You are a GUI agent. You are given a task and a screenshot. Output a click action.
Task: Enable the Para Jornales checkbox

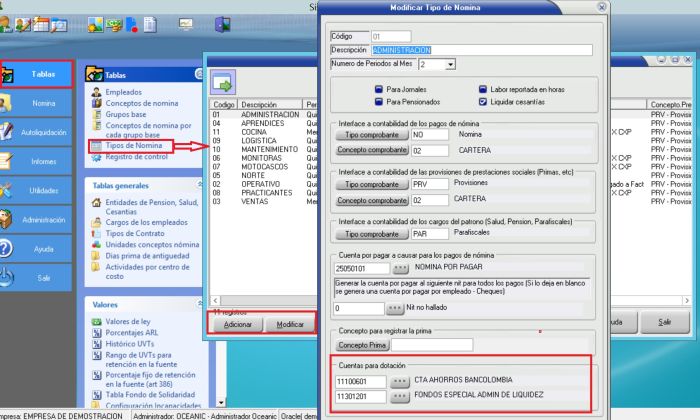[379, 89]
